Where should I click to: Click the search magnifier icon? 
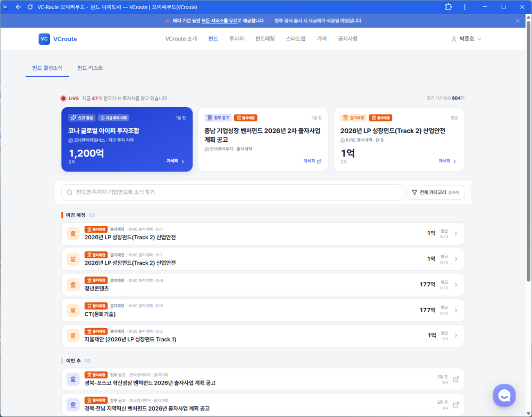coord(70,193)
